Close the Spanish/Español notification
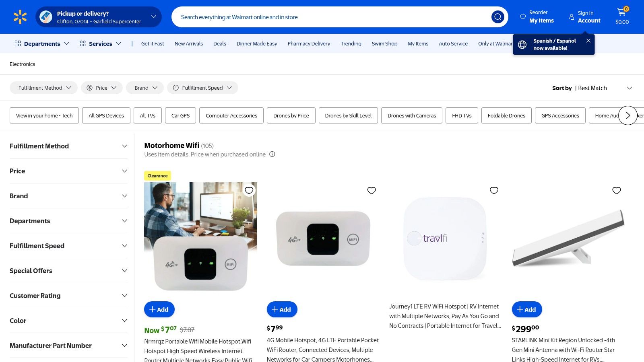 pos(588,41)
